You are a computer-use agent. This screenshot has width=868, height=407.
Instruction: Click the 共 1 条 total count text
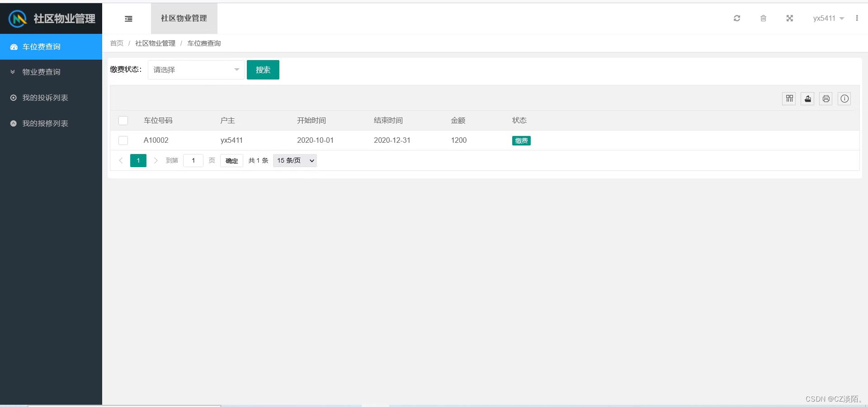click(x=258, y=160)
